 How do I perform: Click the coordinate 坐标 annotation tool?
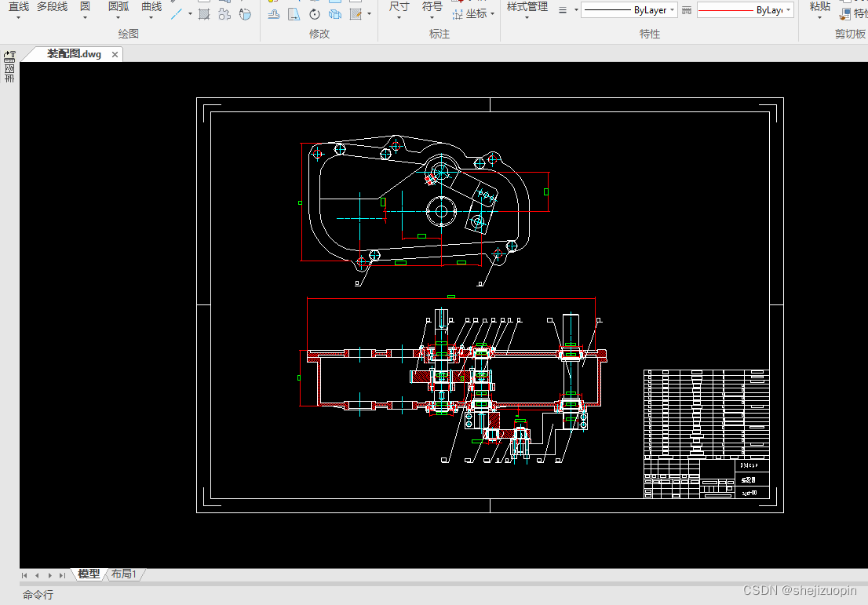click(470, 14)
